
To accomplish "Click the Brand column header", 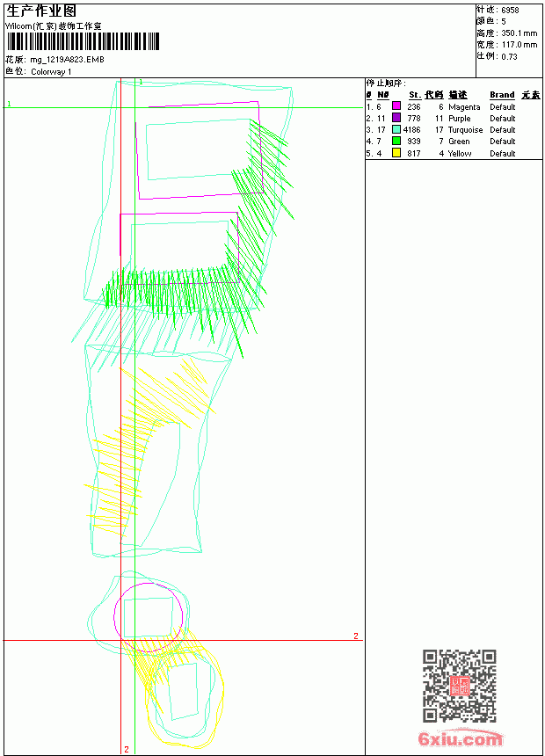I will point(502,95).
